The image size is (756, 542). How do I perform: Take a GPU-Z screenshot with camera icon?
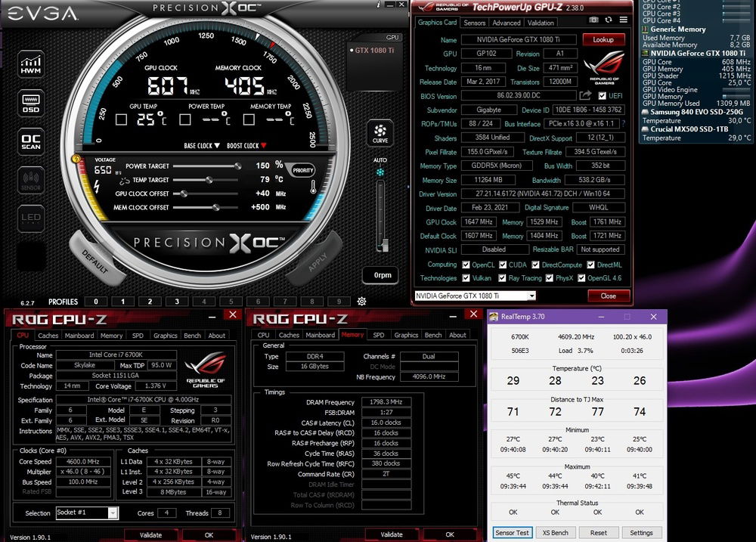[594, 19]
